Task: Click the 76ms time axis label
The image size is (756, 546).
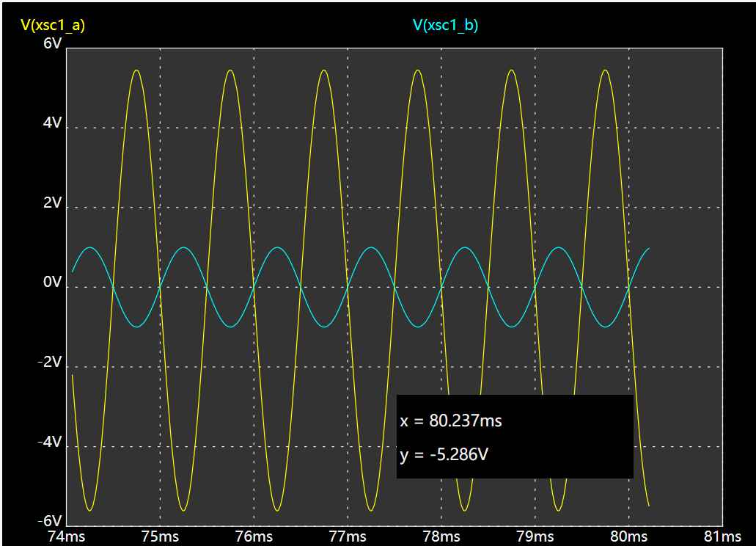Action: 254,536
